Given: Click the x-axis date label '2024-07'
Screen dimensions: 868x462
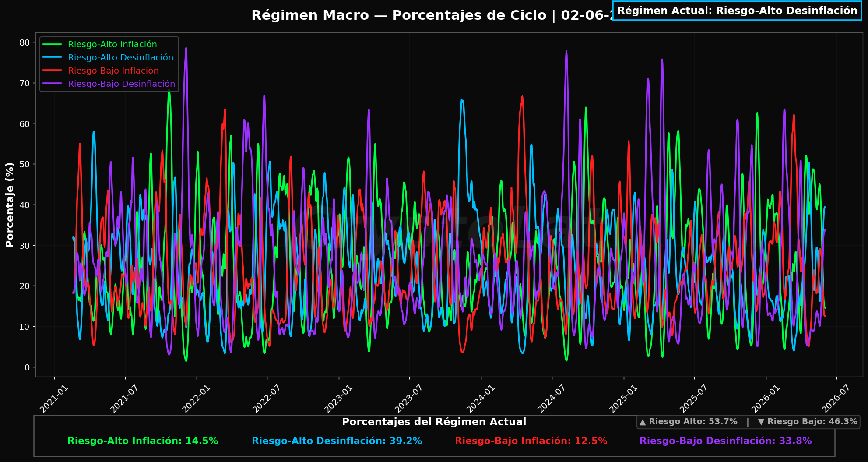Looking at the screenshot, I should click(552, 399).
